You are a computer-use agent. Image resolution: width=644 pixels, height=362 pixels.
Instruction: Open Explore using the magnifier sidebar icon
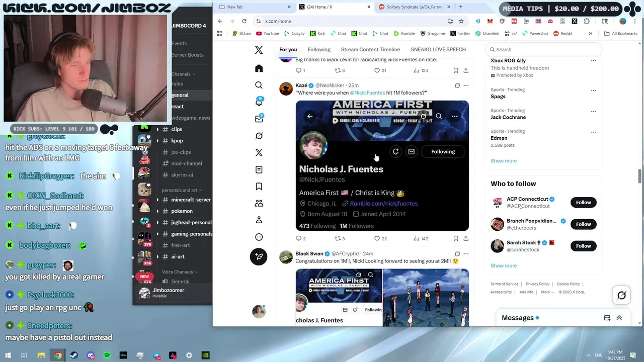point(259,85)
